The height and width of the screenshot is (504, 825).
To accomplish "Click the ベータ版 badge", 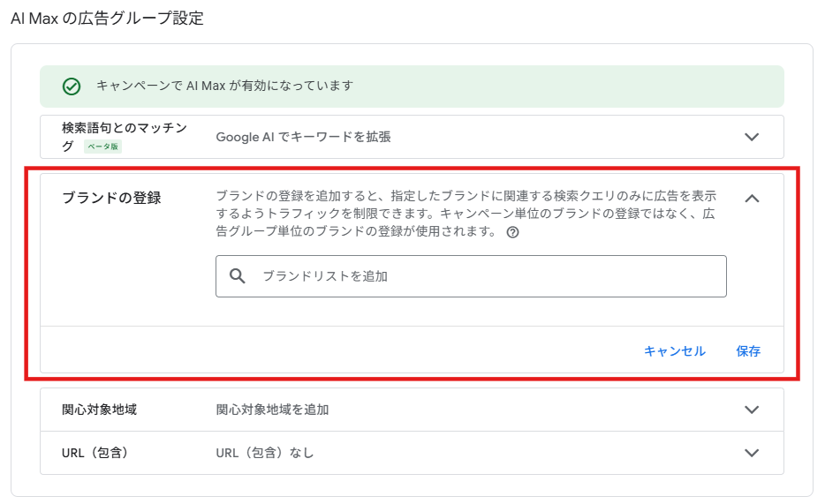I will tap(103, 147).
